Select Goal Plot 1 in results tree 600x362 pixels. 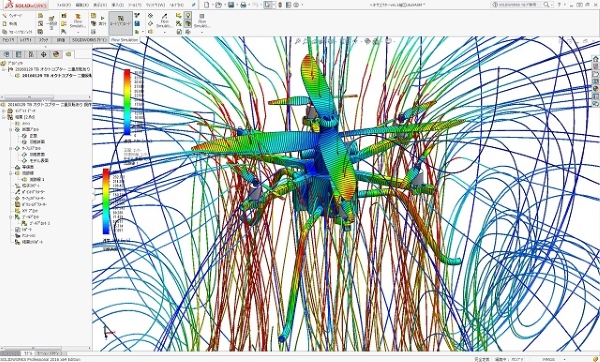coord(36,223)
